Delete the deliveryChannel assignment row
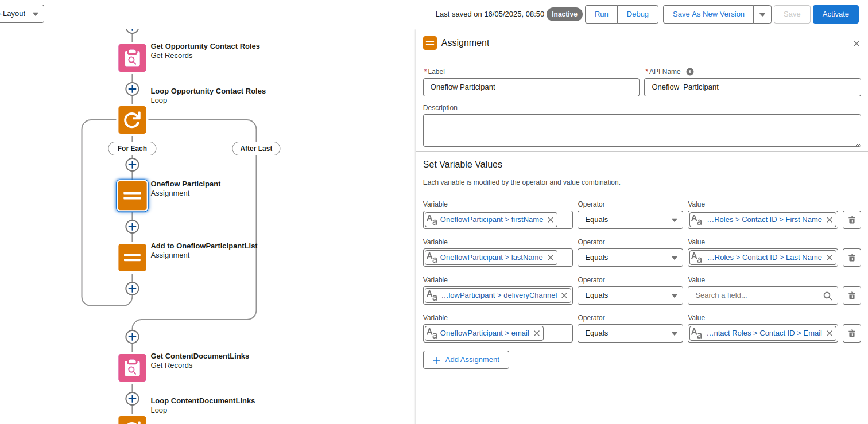This screenshot has width=868, height=424. point(851,295)
